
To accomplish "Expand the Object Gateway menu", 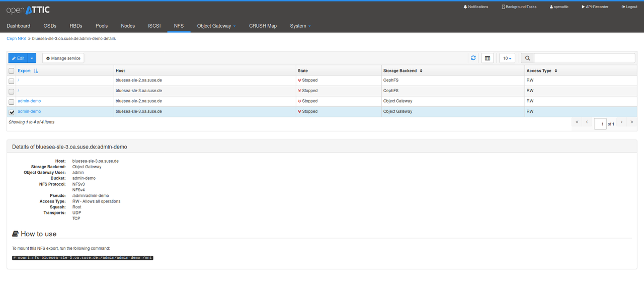I will [216, 26].
